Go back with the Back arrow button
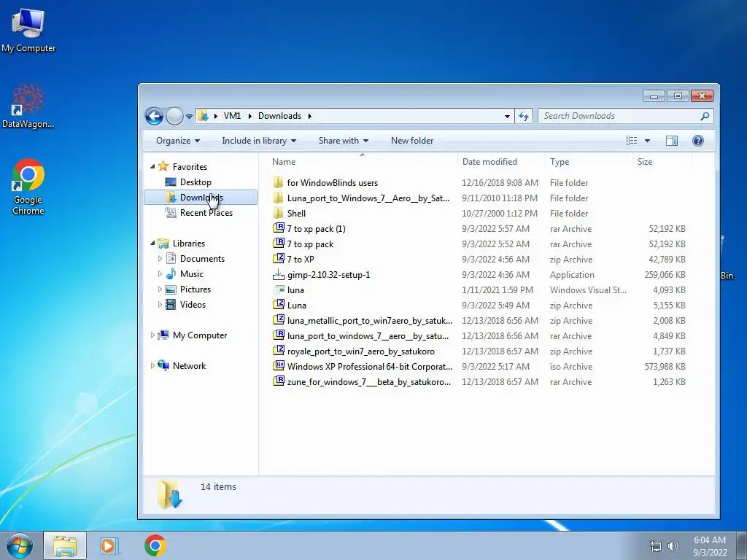Screen dimensions: 747x560 pyautogui.click(x=154, y=116)
